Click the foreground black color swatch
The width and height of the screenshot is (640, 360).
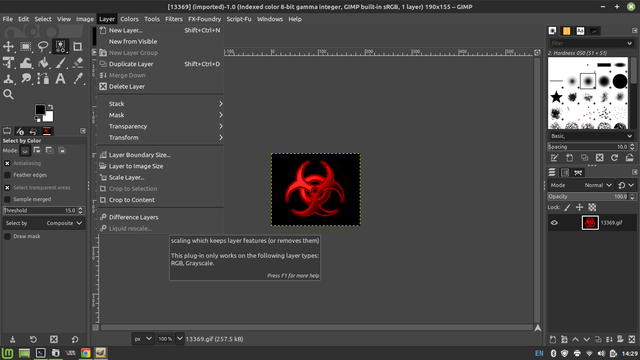click(39, 109)
